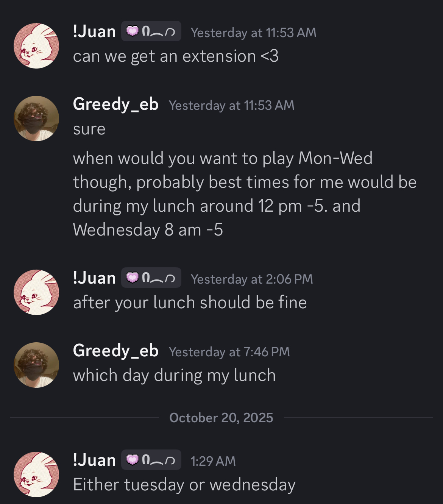Open !Juan's avatar beside "after your lunch" message
This screenshot has width=443, height=504.
[x=36, y=292]
